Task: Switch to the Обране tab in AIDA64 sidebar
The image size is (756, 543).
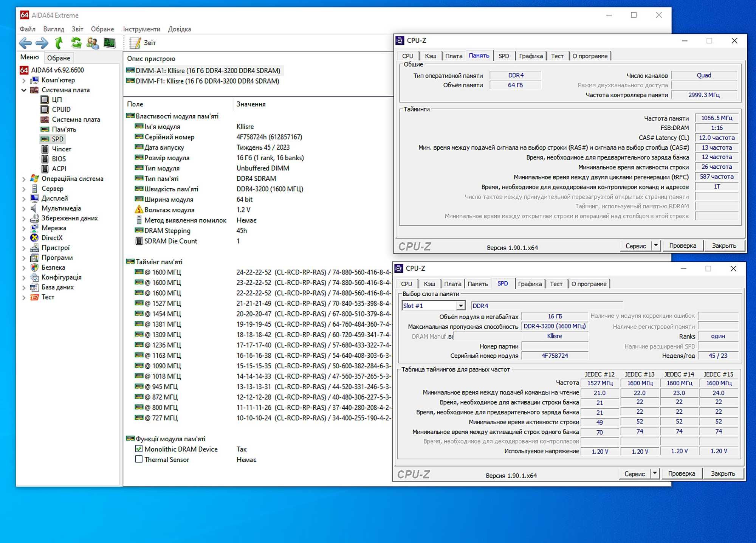Action: 59,58
